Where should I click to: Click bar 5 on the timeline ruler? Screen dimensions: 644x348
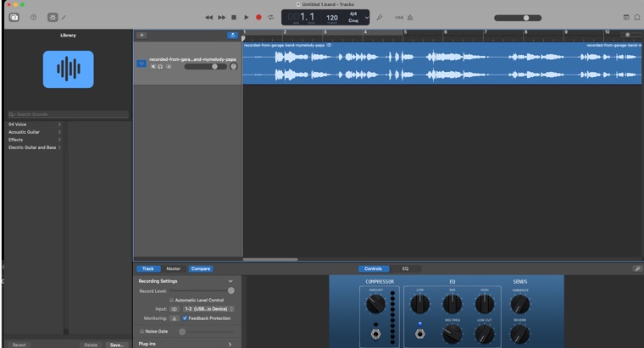point(405,32)
